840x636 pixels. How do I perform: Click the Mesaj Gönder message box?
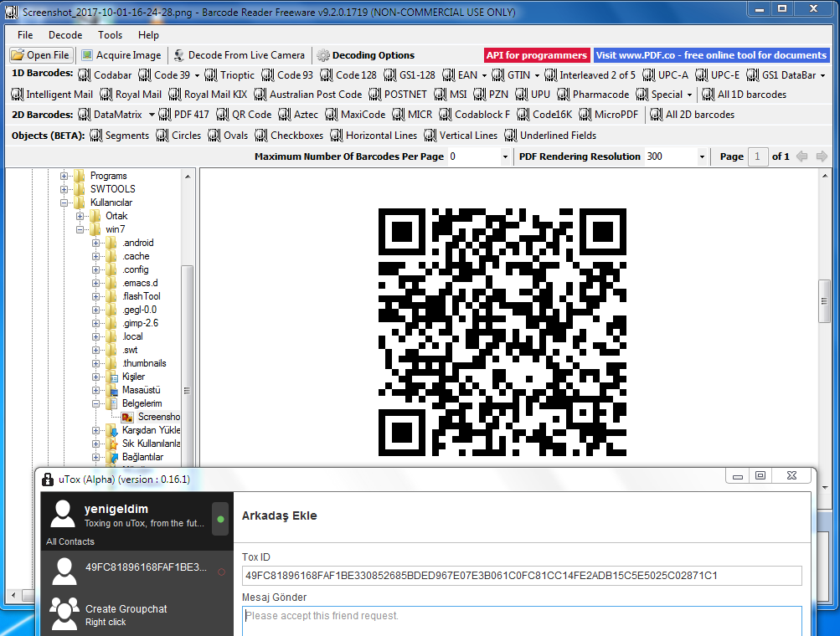click(522, 621)
